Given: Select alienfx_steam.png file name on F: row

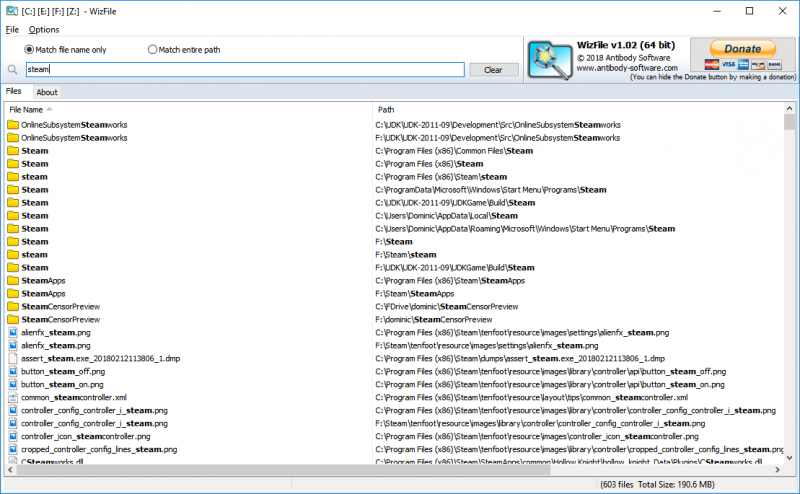Looking at the screenshot, I should point(56,345).
